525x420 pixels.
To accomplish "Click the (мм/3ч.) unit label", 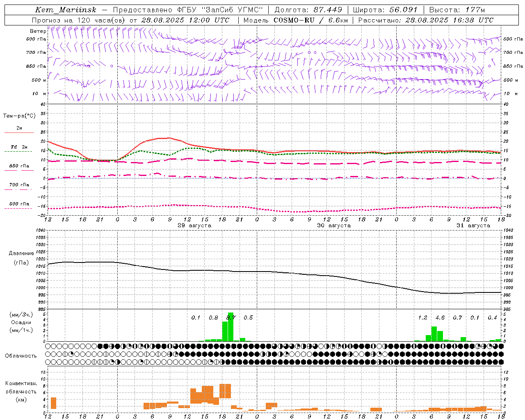I will (x=21, y=315).
